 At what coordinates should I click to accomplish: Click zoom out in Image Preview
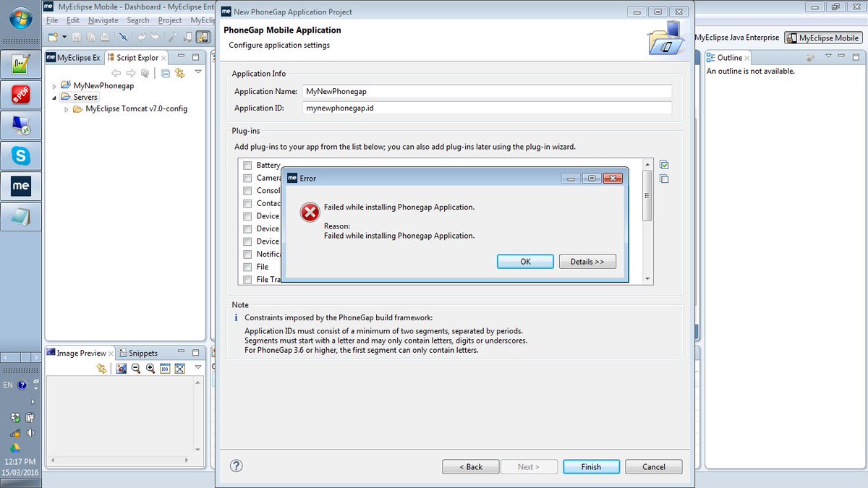135,369
